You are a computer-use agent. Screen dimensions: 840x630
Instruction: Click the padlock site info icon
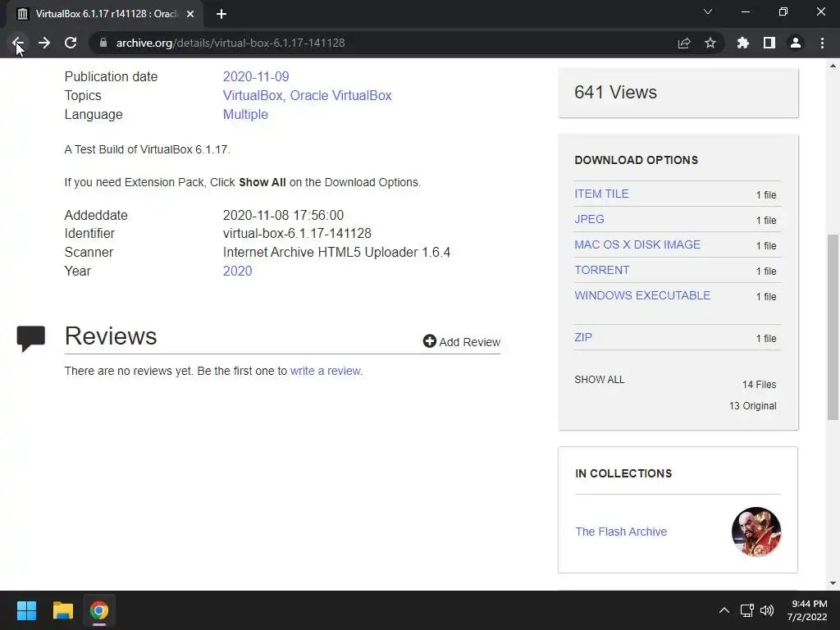pyautogui.click(x=103, y=43)
